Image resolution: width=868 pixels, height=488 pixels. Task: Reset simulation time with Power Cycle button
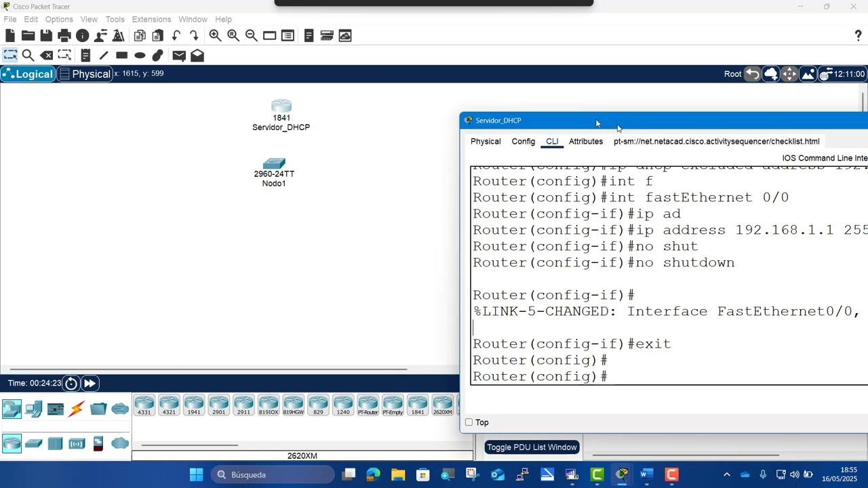click(71, 384)
